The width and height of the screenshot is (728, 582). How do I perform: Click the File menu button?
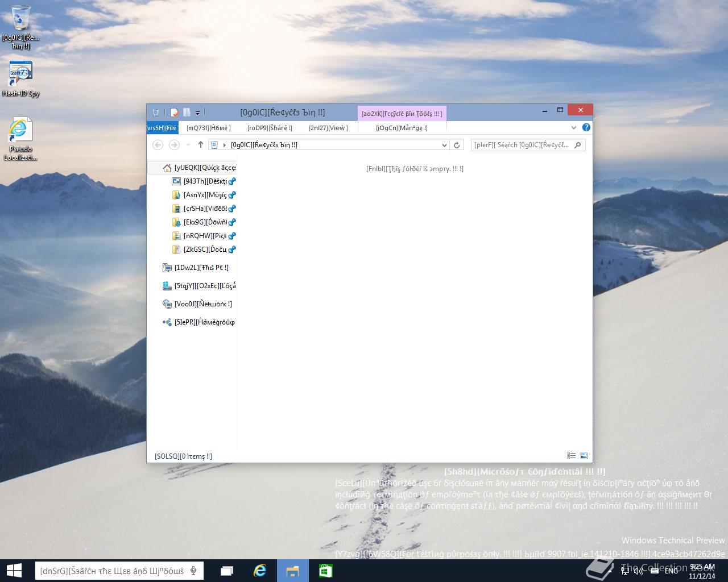tap(163, 128)
